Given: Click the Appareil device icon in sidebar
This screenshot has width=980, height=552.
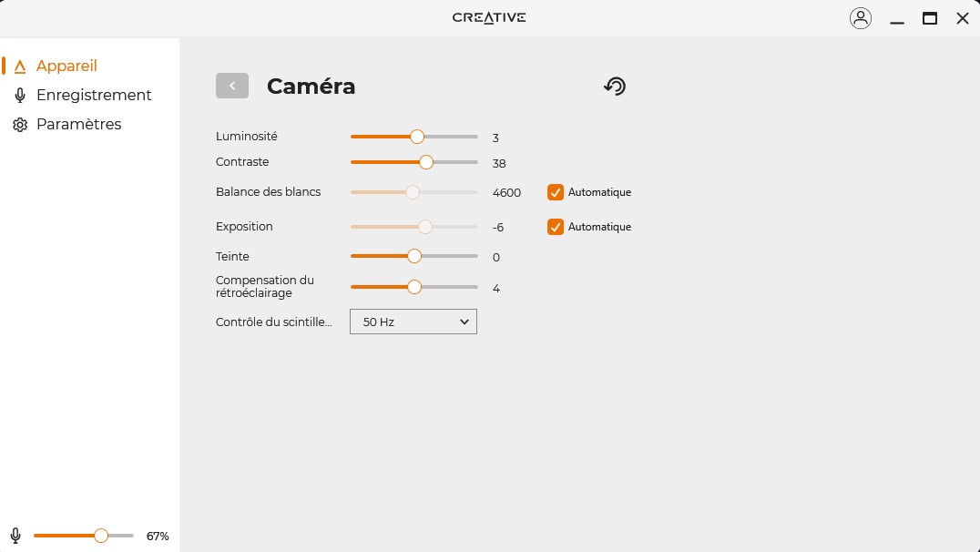Looking at the screenshot, I should pos(20,66).
